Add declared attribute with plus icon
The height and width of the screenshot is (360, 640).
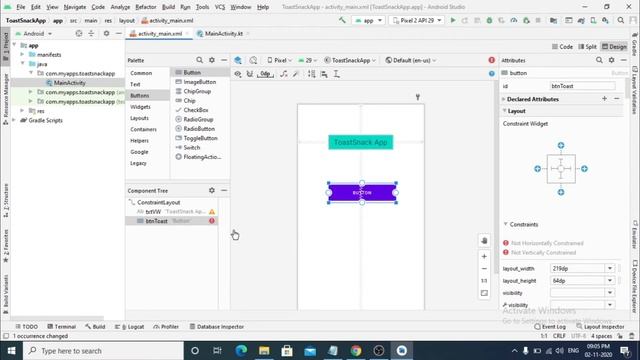604,99
